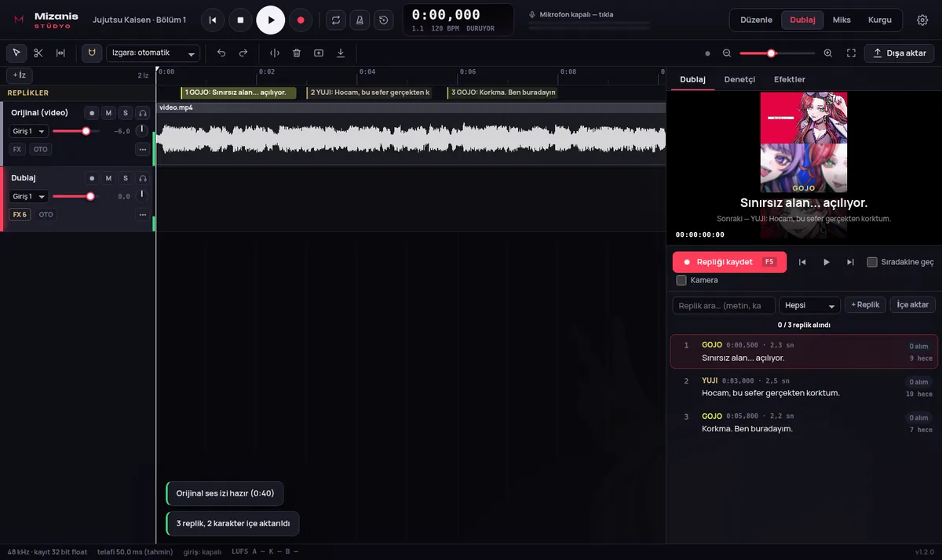Image resolution: width=942 pixels, height=560 pixels.
Task: Switch to the Miks workspace
Action: coord(842,20)
